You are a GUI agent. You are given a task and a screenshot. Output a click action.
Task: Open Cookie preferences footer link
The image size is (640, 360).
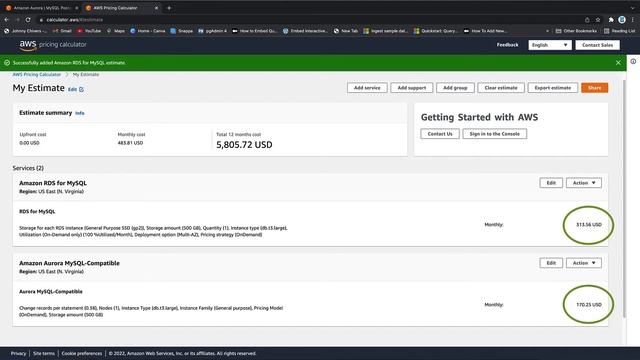click(x=82, y=353)
